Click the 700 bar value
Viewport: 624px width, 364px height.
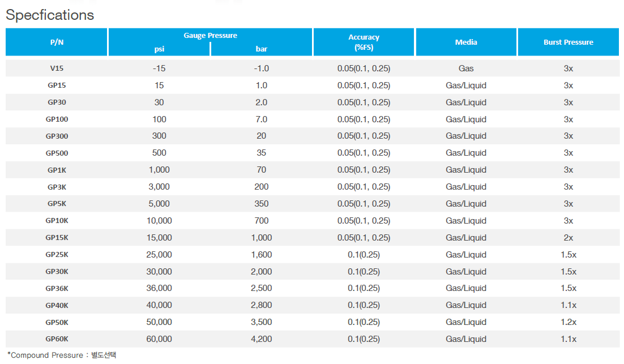262,221
